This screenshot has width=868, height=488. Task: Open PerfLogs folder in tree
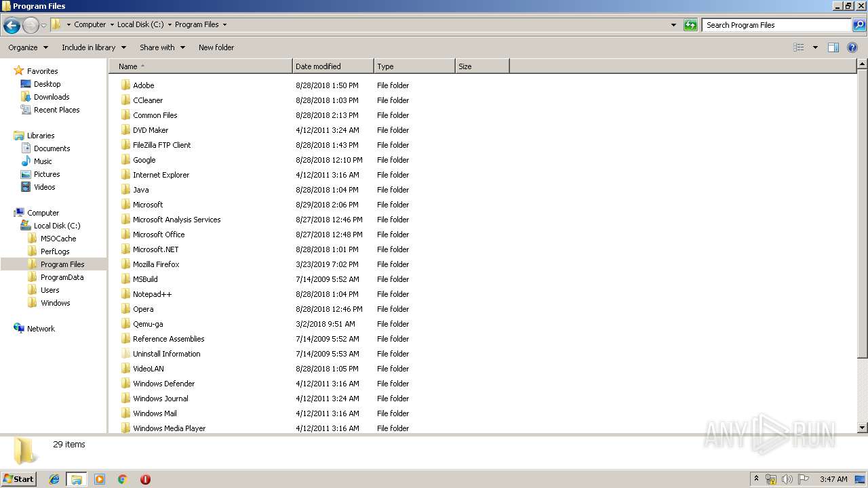click(55, 251)
